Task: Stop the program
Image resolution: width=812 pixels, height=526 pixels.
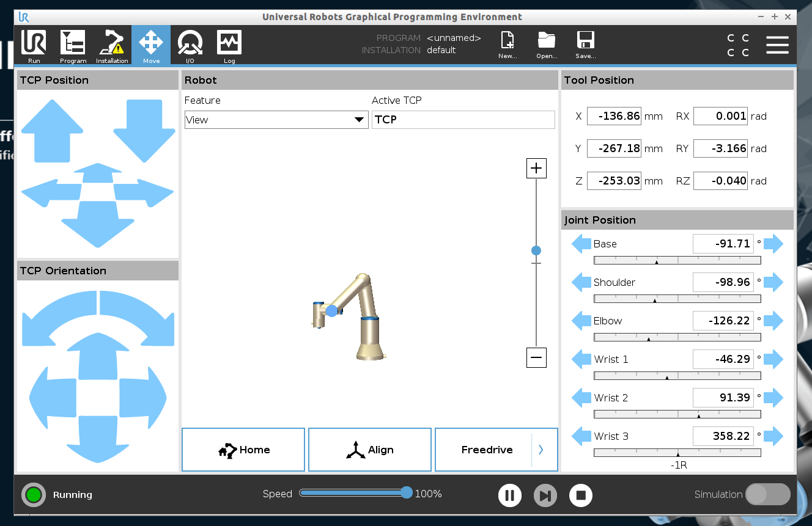Action: [581, 495]
